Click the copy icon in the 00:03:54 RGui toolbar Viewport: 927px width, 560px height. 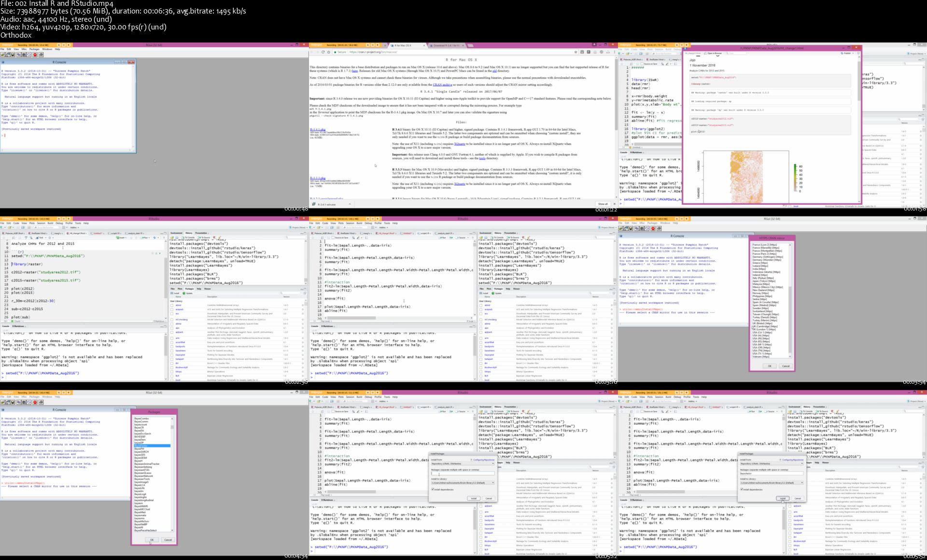tap(637, 228)
